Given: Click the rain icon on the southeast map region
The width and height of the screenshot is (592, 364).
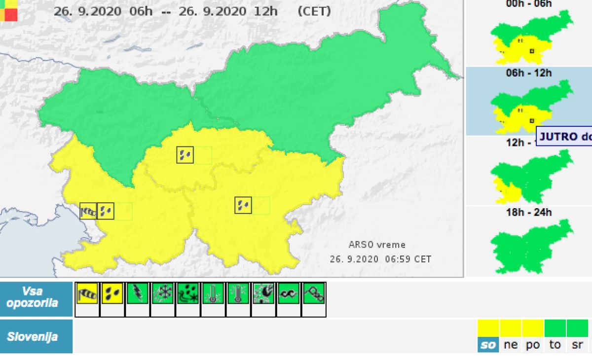Looking at the screenshot, I should [243, 205].
